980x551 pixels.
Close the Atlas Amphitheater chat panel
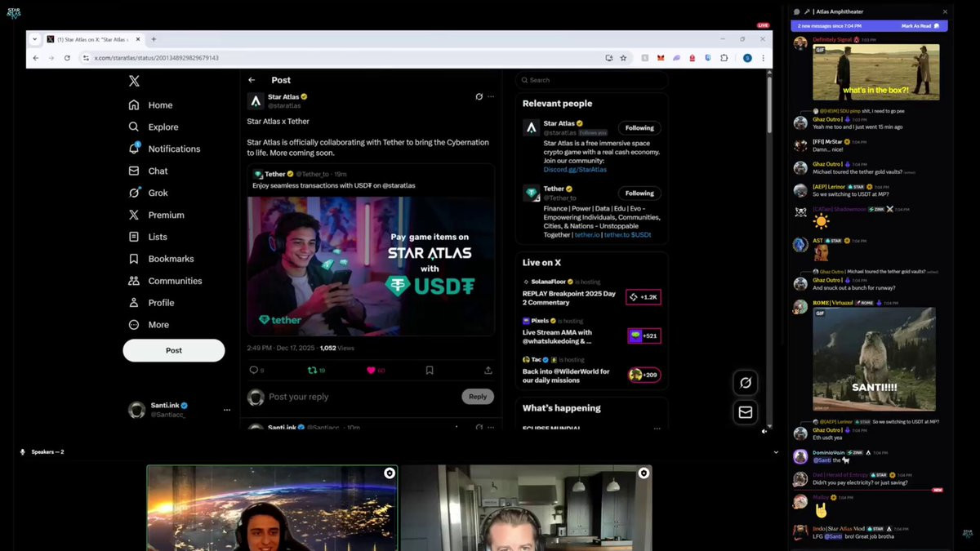(x=945, y=11)
